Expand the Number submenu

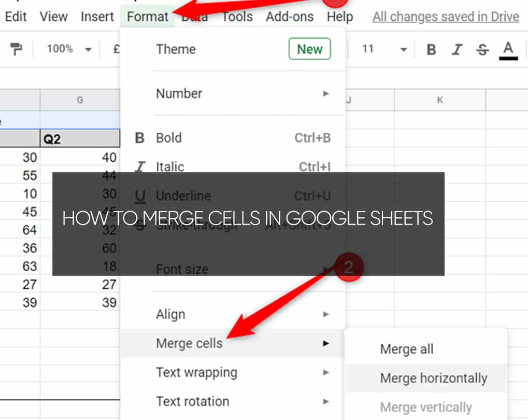click(233, 93)
